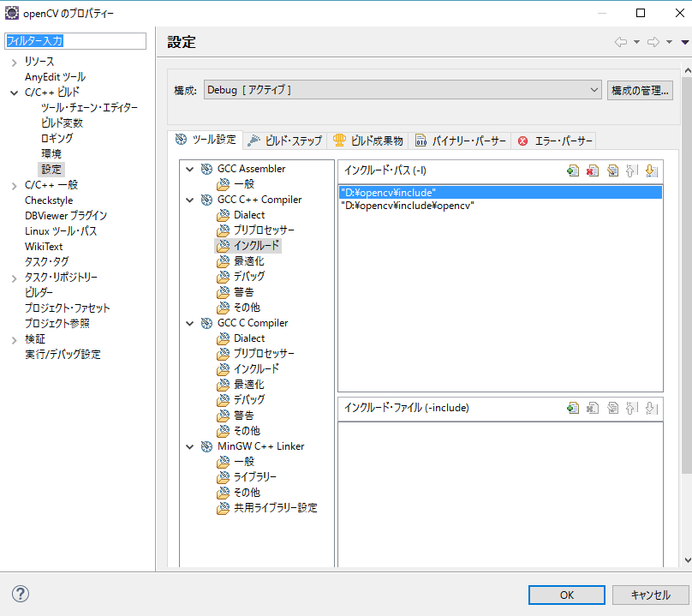Click the back navigation arrow icon
Viewport: 692px width, 616px height.
coord(621,42)
